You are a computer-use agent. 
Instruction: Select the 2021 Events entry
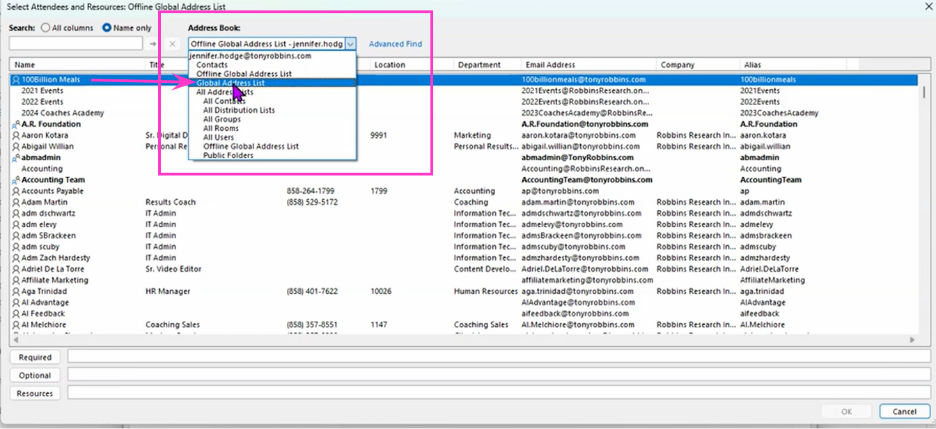pos(42,91)
